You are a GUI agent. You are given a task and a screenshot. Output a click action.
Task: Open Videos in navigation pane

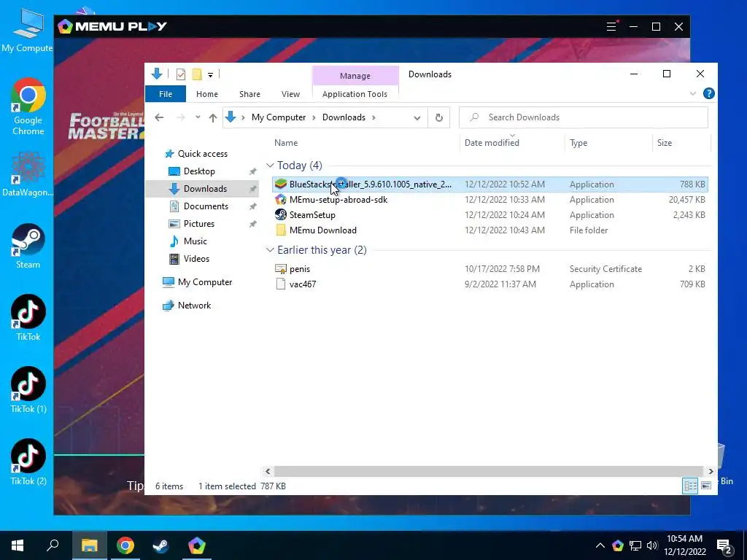tap(196, 259)
